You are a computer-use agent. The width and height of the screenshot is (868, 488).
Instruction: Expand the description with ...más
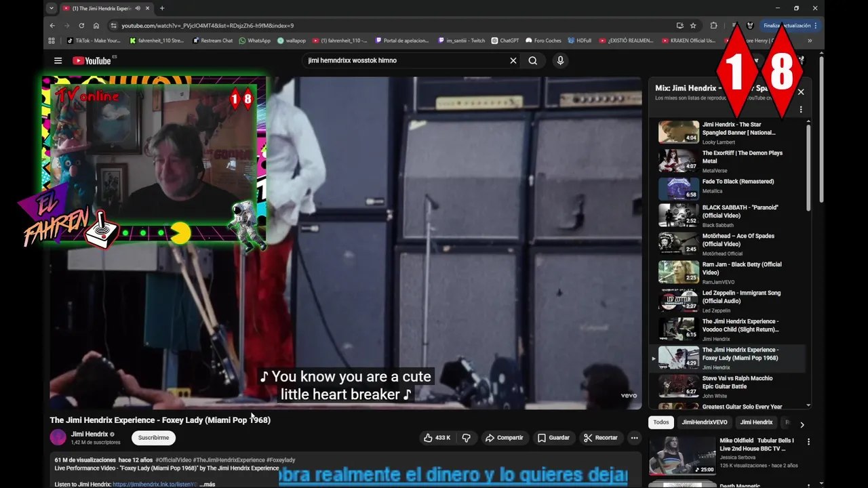(208, 485)
